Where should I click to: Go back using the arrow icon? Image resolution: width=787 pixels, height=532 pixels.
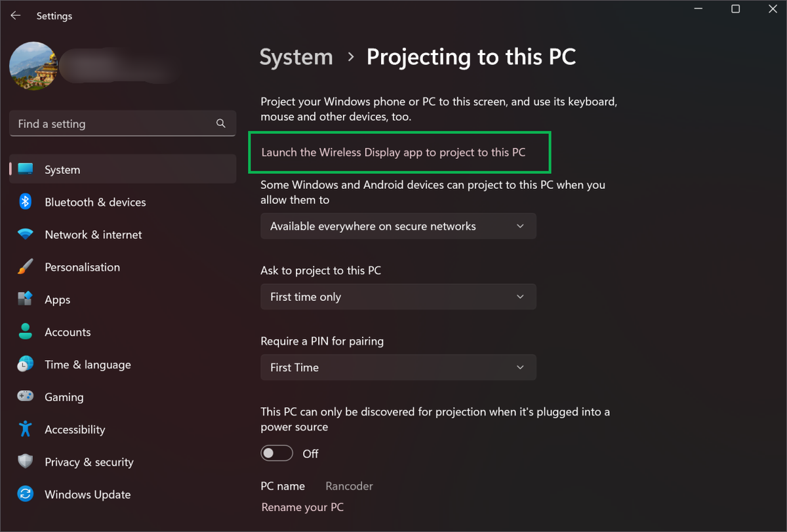pyautogui.click(x=15, y=15)
